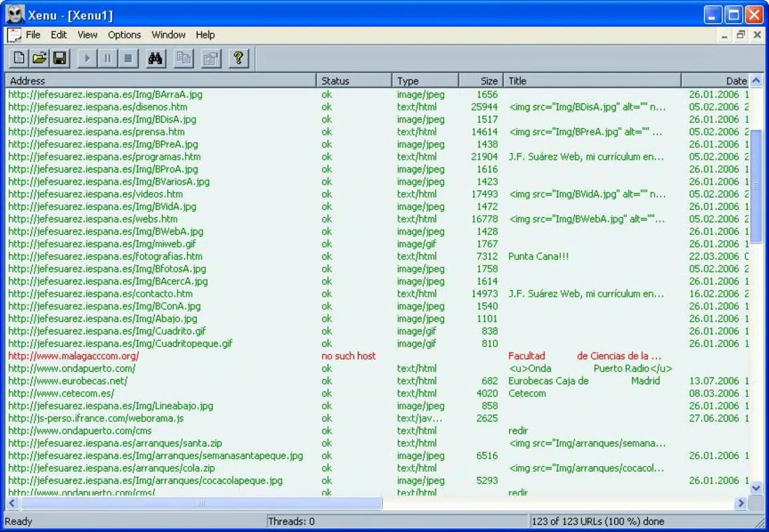Screen dimensions: 769x532
Task: Click the 'Punta Cana!!!' title cell
Action: click(x=538, y=257)
